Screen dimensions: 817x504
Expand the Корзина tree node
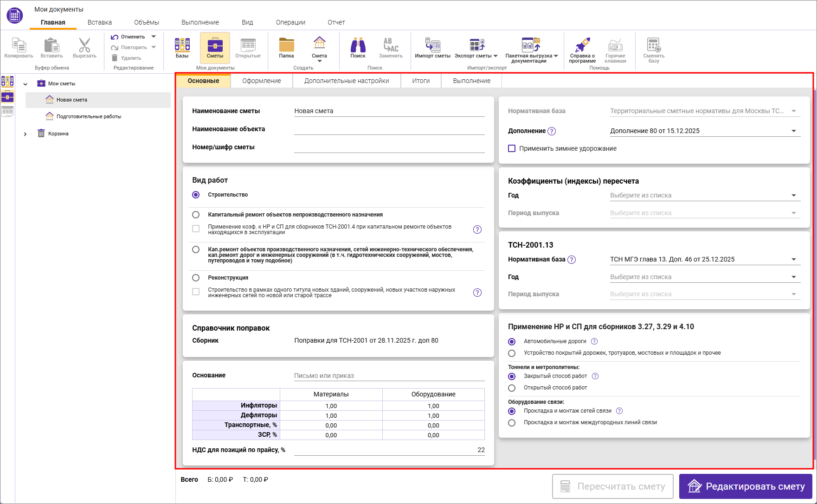point(26,134)
